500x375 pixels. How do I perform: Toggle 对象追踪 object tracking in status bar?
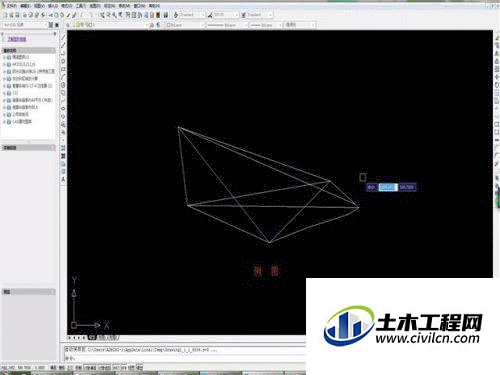105,368
